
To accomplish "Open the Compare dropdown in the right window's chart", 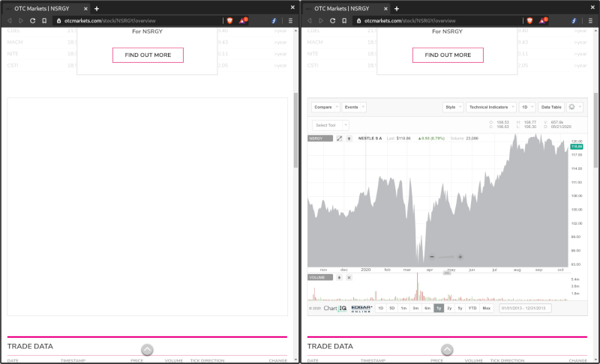I will 325,107.
